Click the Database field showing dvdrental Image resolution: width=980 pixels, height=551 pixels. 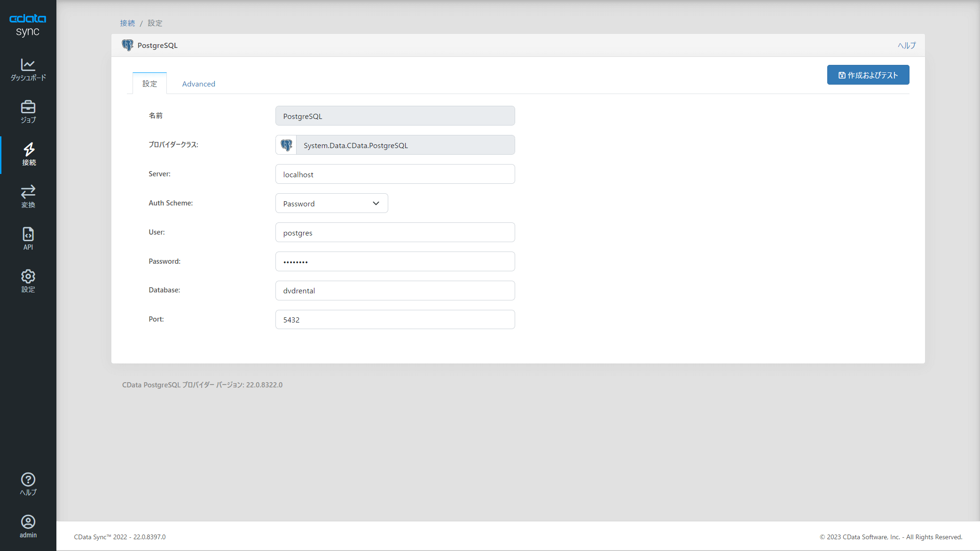395,291
